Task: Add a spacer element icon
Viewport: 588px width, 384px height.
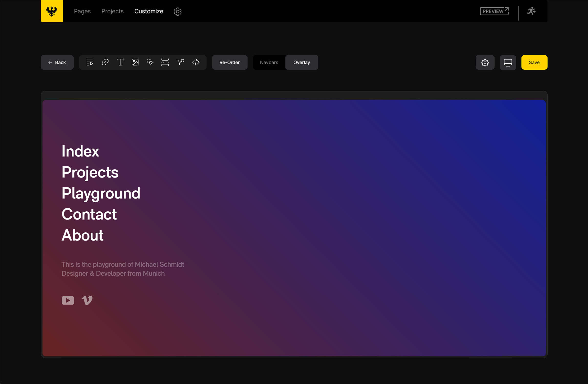Action: coord(165,62)
